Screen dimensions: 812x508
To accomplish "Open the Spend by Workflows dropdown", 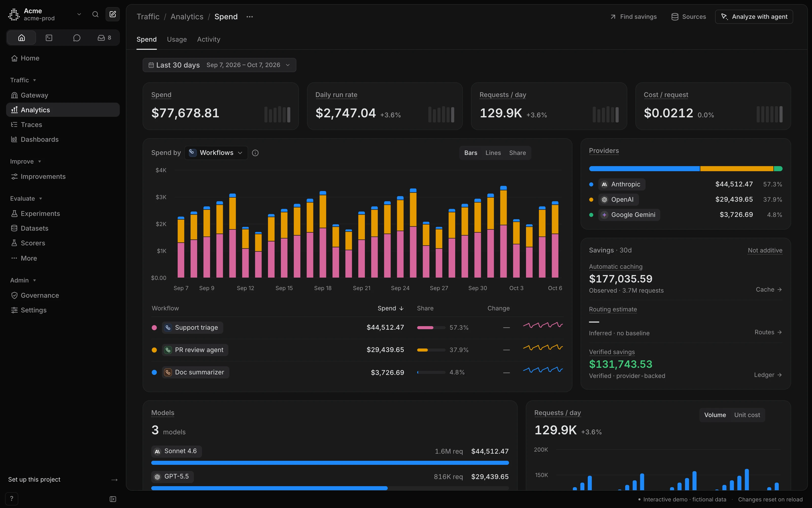I will point(216,153).
